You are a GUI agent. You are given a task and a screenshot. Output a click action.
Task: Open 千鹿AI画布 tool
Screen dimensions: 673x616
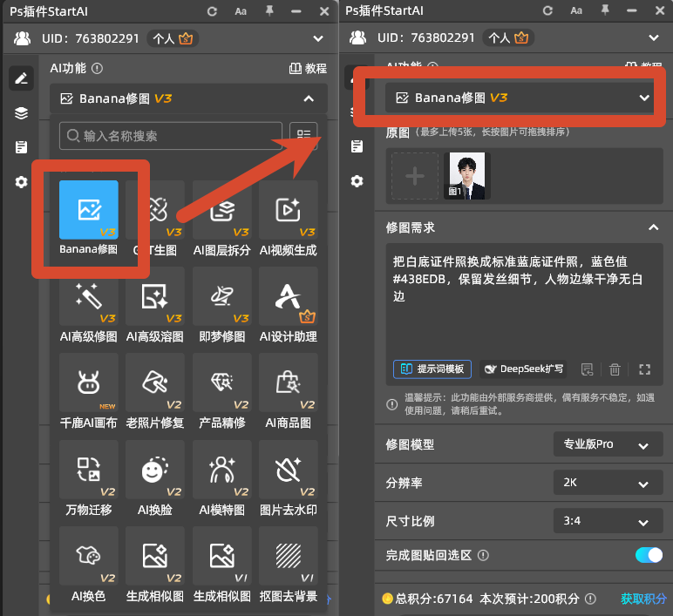pos(88,382)
